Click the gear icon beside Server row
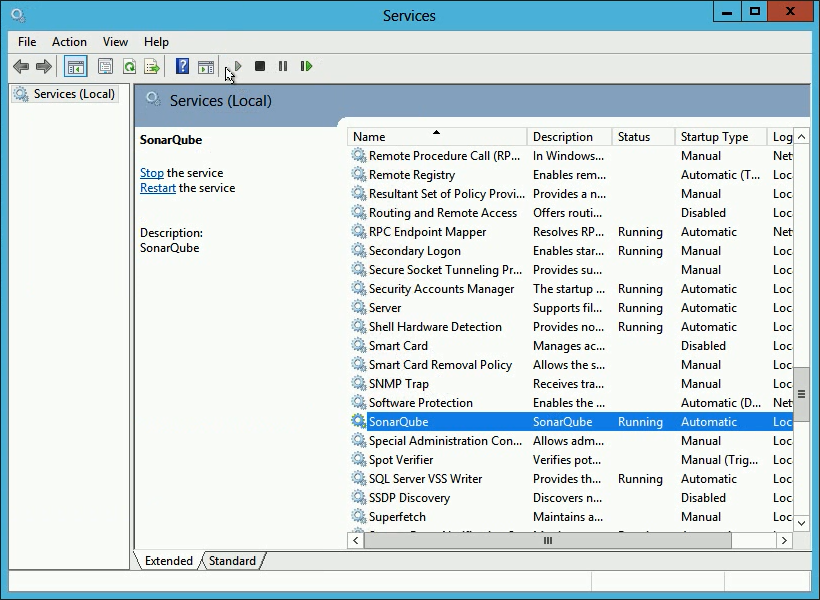 click(x=358, y=308)
